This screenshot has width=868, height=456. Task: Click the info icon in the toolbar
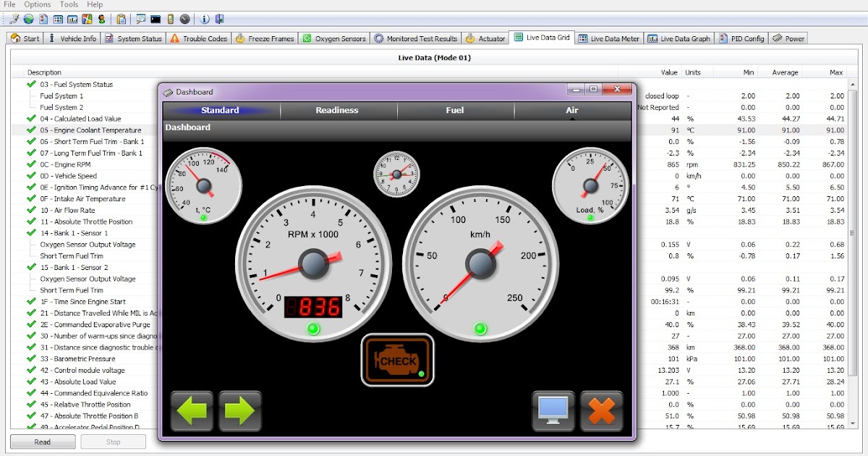(205, 19)
